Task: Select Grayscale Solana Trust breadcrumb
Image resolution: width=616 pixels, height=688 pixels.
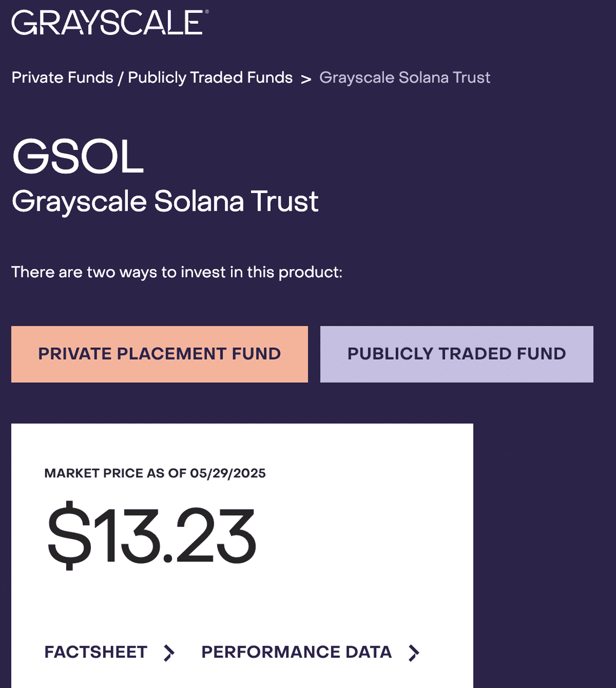Action: coord(405,77)
